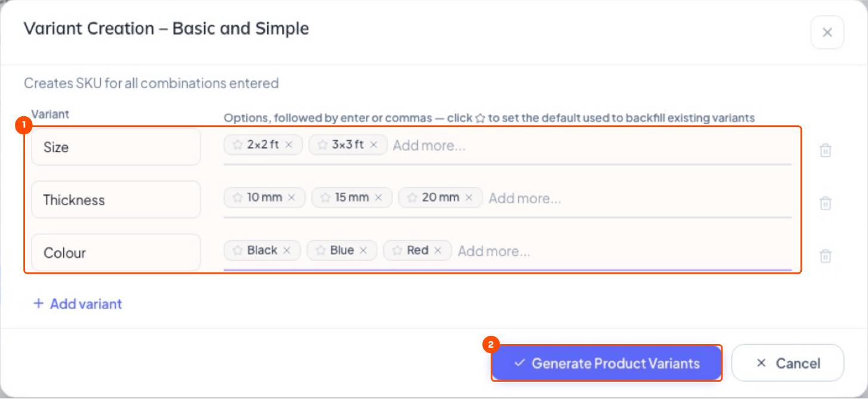Set 20 mm as default star
The width and height of the screenshot is (868, 399).
(412, 197)
